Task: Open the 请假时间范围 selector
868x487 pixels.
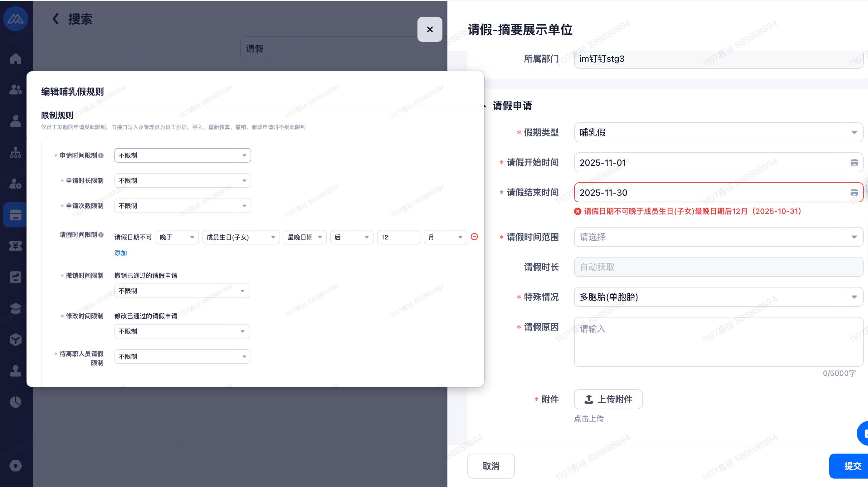Action: point(718,237)
